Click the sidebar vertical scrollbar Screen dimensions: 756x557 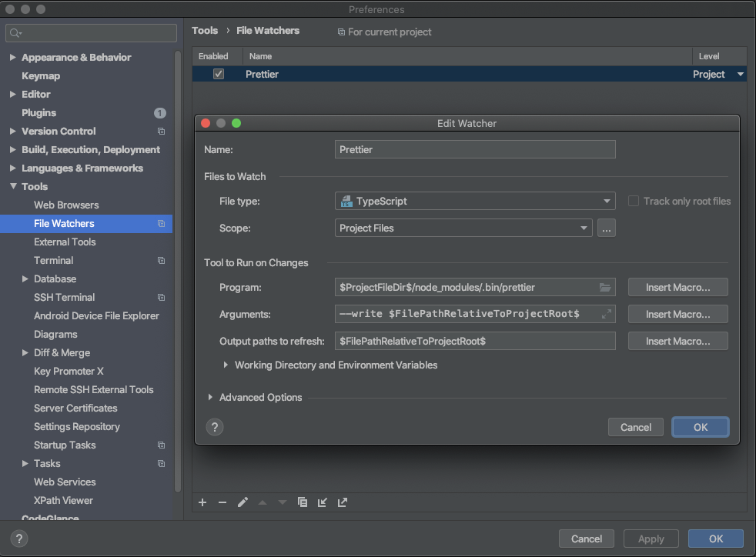coord(177,272)
